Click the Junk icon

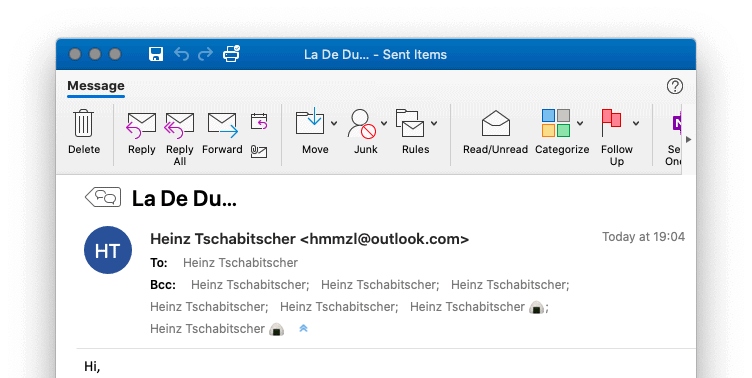click(362, 123)
